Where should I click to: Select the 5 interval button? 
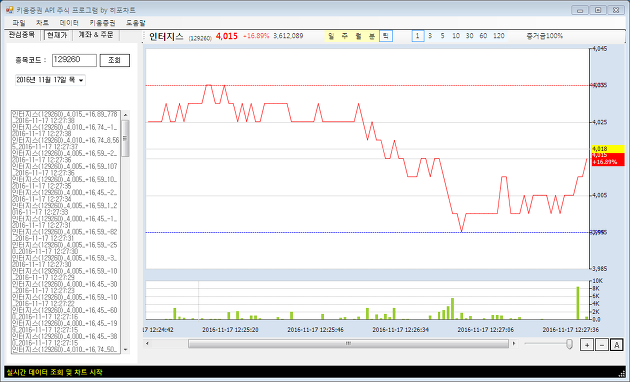tap(443, 36)
